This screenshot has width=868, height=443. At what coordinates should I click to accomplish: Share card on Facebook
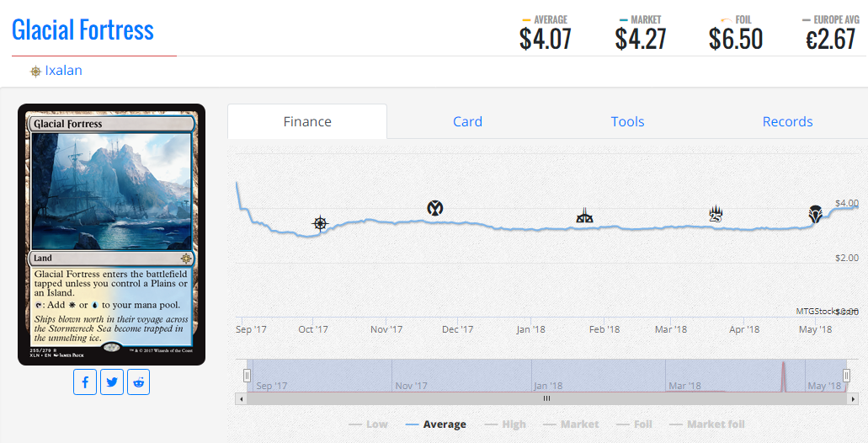pyautogui.click(x=85, y=382)
